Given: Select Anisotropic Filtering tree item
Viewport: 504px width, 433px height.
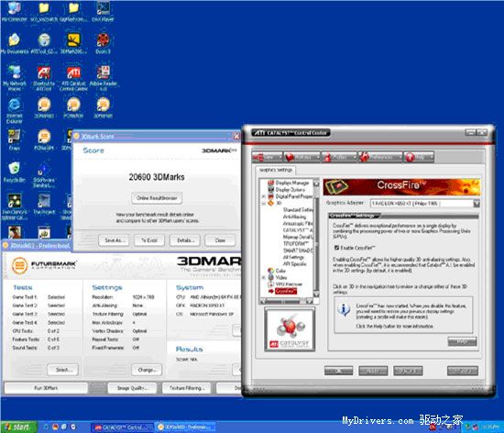Looking at the screenshot, I should 298,223.
